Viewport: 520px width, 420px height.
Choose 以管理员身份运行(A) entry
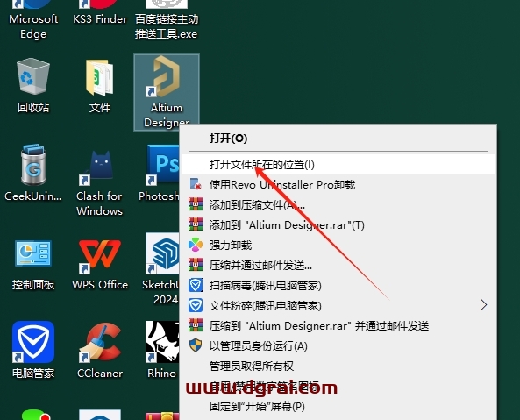click(x=338, y=346)
